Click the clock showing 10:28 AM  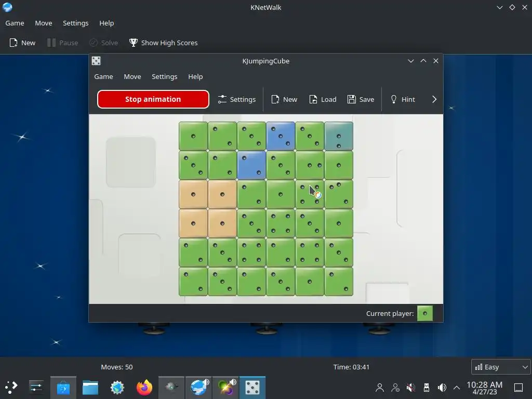485,388
